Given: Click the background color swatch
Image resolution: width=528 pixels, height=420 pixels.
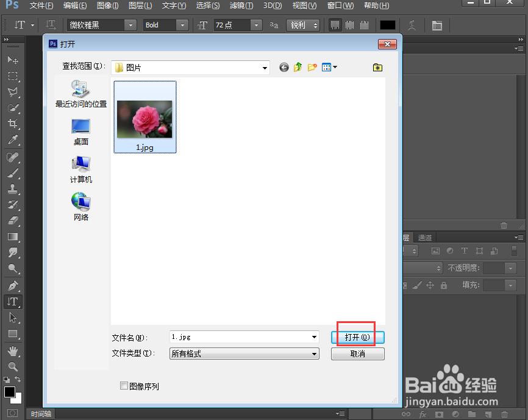Looking at the screenshot, I should (18, 400).
